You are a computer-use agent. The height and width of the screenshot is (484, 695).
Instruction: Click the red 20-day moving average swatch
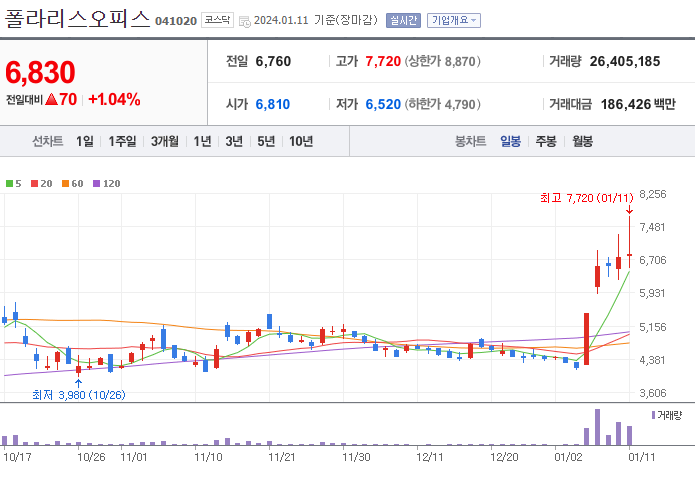35,183
